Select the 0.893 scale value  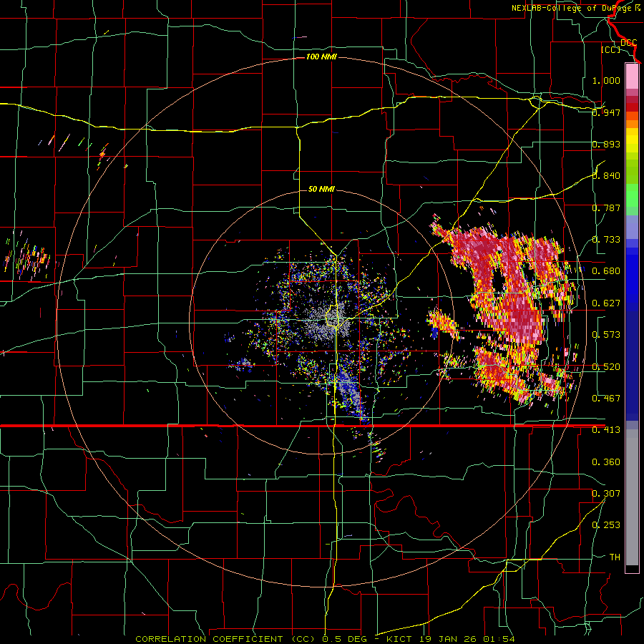(x=606, y=144)
